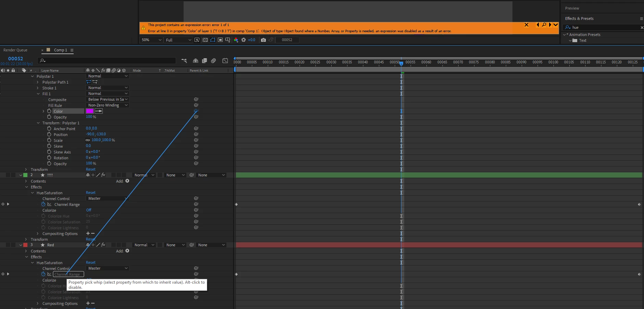Switch to the Render Queue tab
Image resolution: width=644 pixels, height=309 pixels.
tap(15, 50)
